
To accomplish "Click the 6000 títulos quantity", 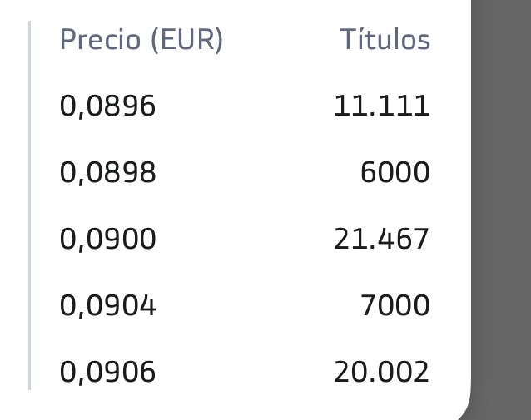I will 395,172.
